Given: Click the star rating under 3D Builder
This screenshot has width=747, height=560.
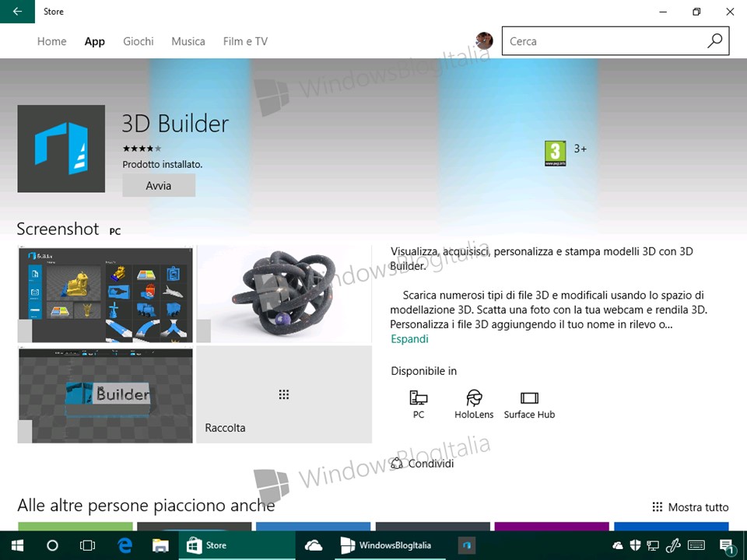Looking at the screenshot, I should point(142,149).
